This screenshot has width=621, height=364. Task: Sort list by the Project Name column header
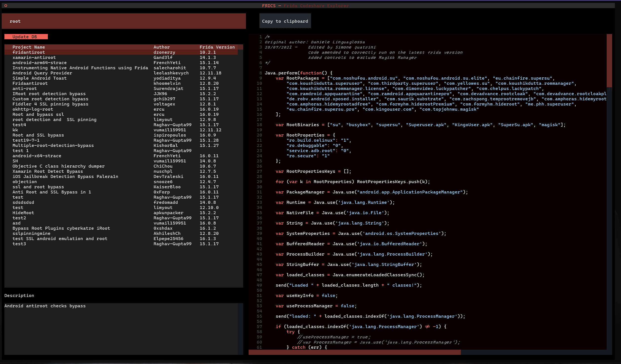pos(29,47)
